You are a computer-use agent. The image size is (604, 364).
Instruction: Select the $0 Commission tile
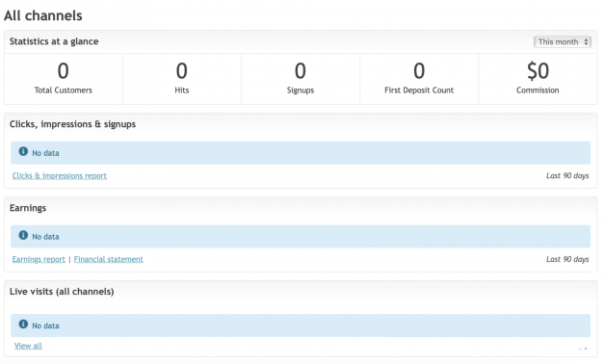538,79
